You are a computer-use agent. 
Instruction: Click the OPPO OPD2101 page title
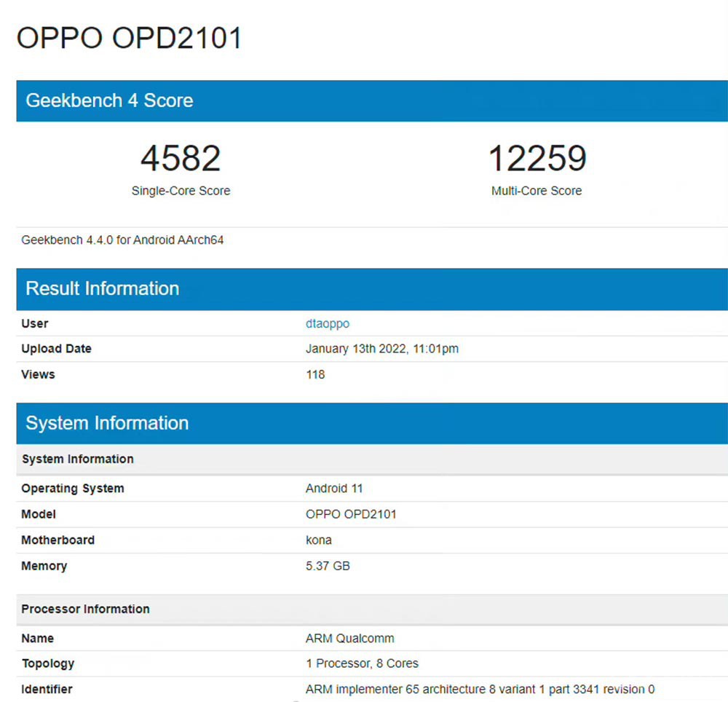tap(129, 38)
